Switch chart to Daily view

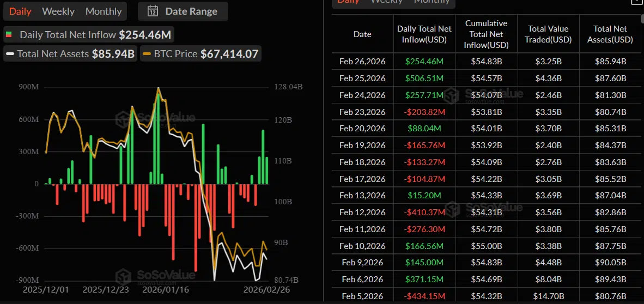coord(20,11)
